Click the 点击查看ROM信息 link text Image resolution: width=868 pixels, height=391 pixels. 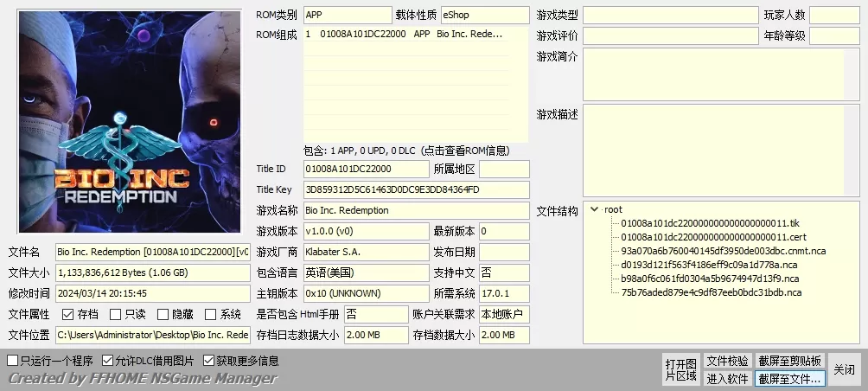(473, 150)
